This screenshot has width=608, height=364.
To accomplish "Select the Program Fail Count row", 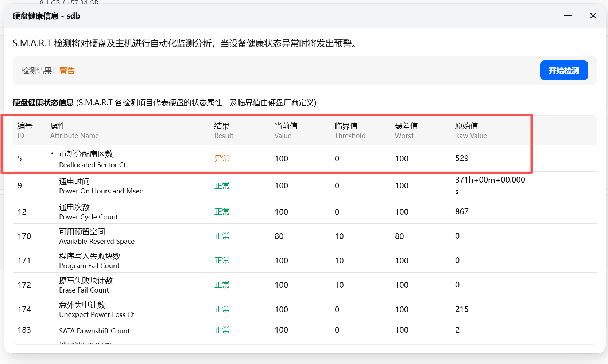I will coord(89,261).
